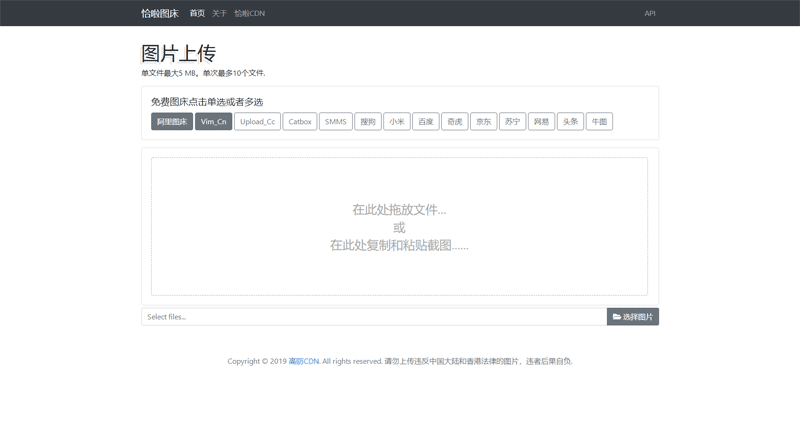Open the 高防CDN footer link
The height and width of the screenshot is (445, 800).
(304, 361)
